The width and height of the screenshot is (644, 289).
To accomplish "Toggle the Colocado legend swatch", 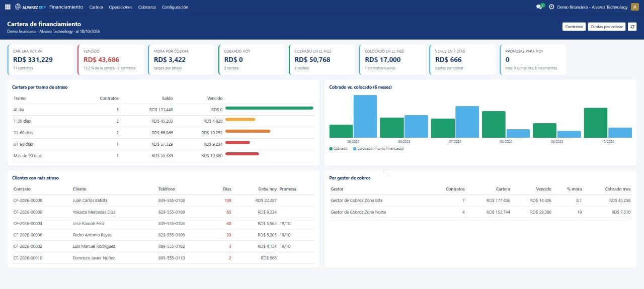I will coord(355,149).
